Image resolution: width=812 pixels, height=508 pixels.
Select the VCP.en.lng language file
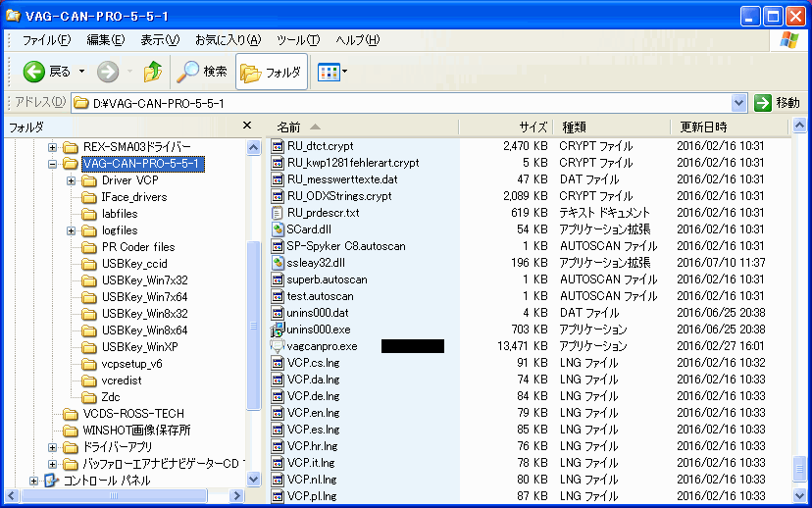coord(313,413)
